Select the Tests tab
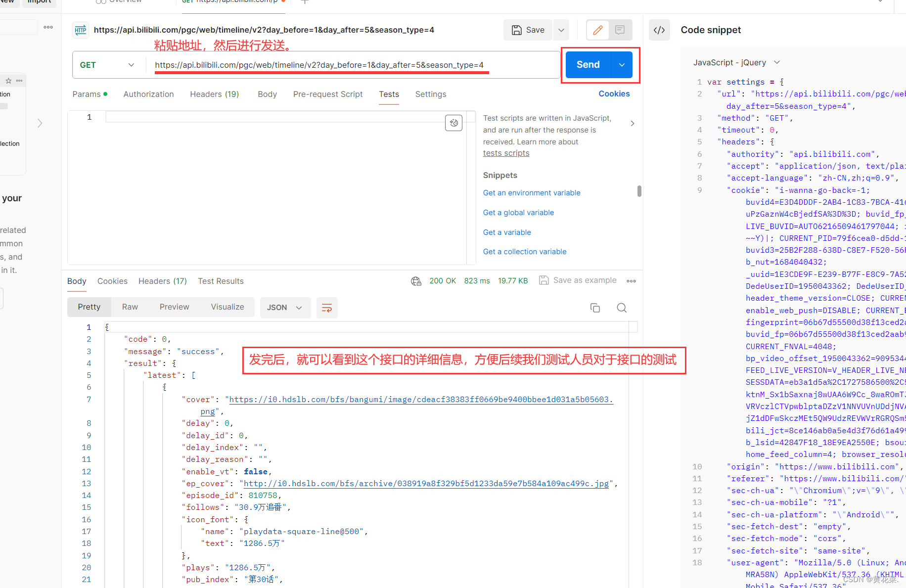Image resolution: width=906 pixels, height=588 pixels. coord(389,94)
